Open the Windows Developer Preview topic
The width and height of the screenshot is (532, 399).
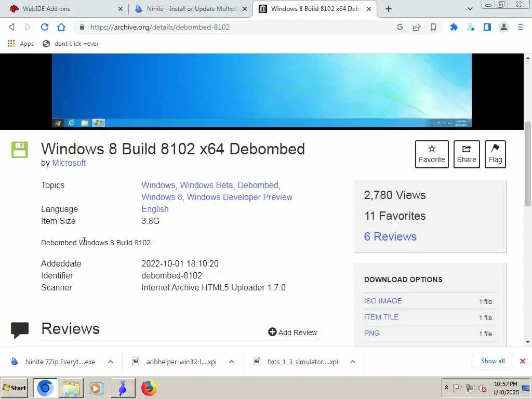coord(240,197)
